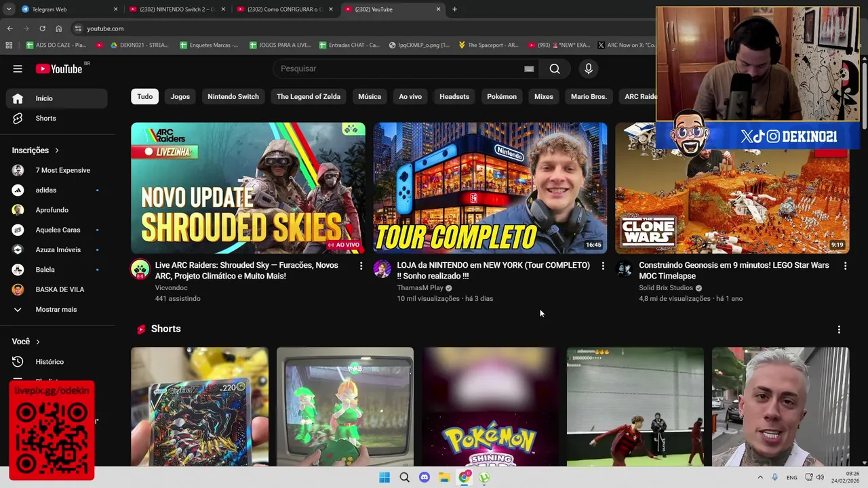The height and width of the screenshot is (488, 868).
Task: Open 7 Most Expensive subscription
Action: click(x=57, y=170)
